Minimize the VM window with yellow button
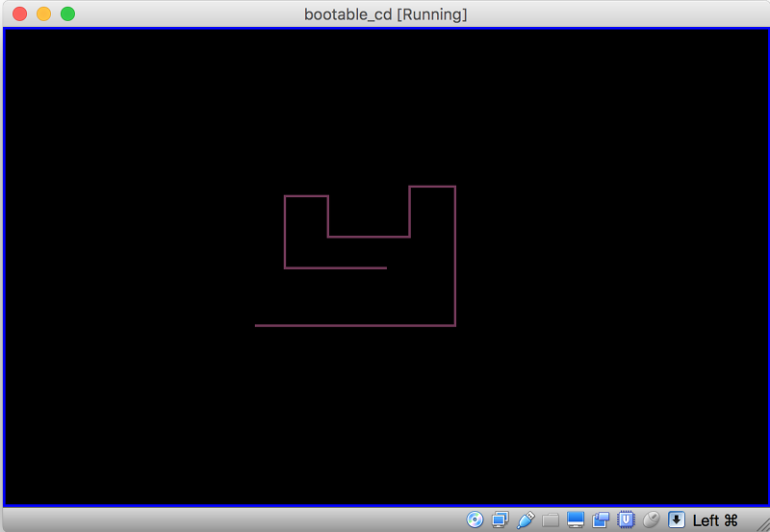This screenshot has height=532, width=770. click(x=43, y=14)
